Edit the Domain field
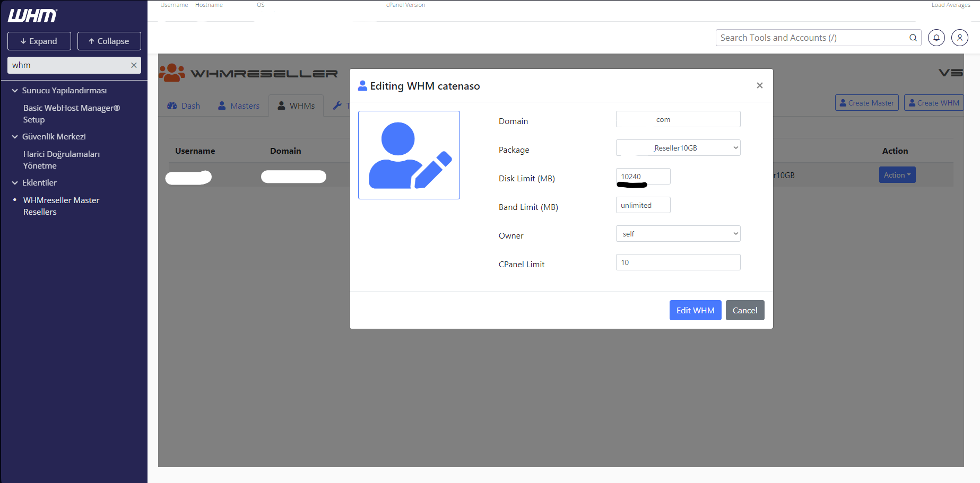980x483 pixels. coord(678,119)
